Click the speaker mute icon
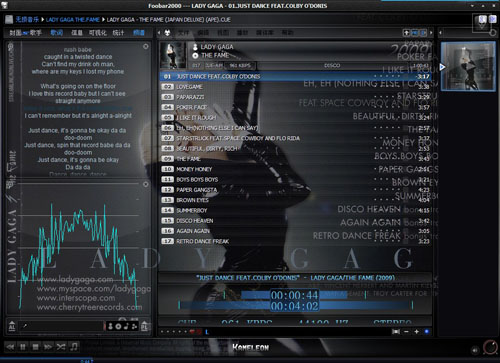500x363 pixels. 475,350
